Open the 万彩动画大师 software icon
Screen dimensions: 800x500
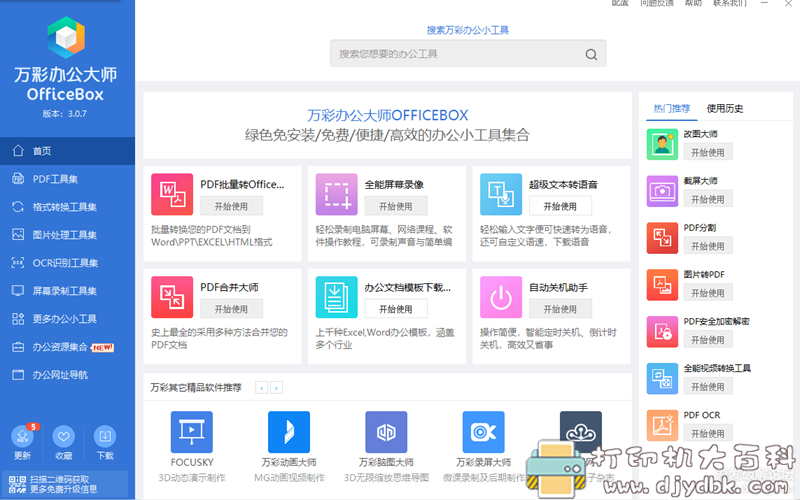[289, 432]
